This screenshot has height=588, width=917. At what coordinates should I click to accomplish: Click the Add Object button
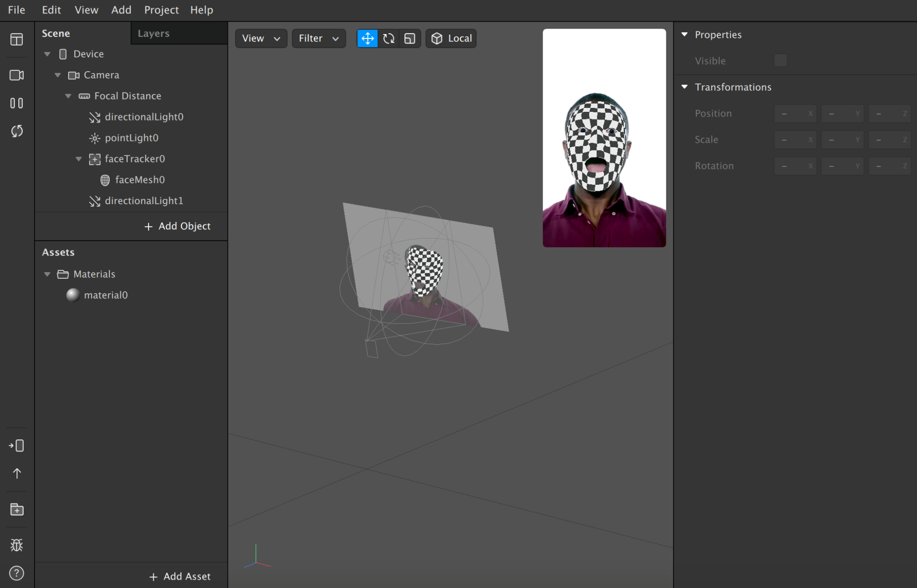coord(177,226)
